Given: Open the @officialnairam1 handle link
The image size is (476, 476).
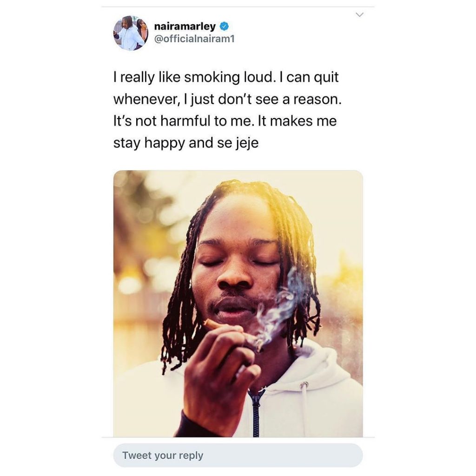Looking at the screenshot, I should [194, 39].
